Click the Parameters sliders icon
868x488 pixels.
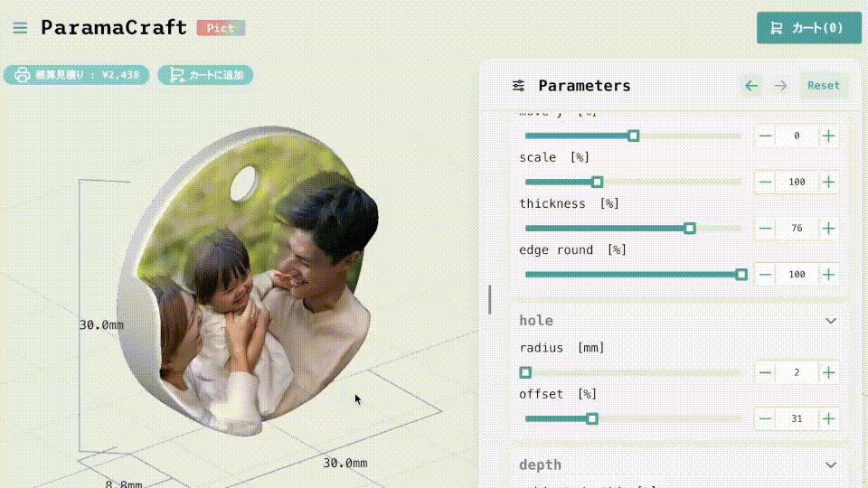coord(518,86)
